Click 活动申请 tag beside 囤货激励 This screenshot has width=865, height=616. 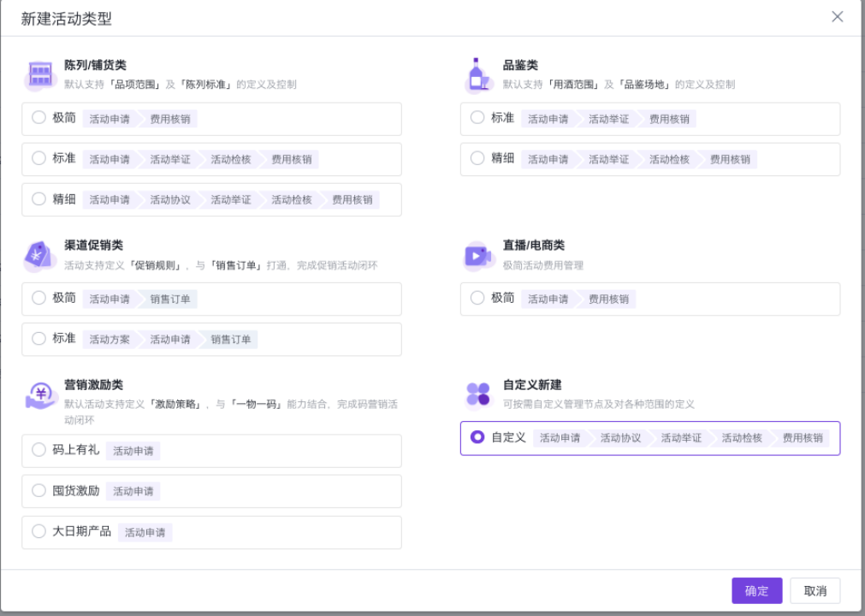tap(133, 491)
